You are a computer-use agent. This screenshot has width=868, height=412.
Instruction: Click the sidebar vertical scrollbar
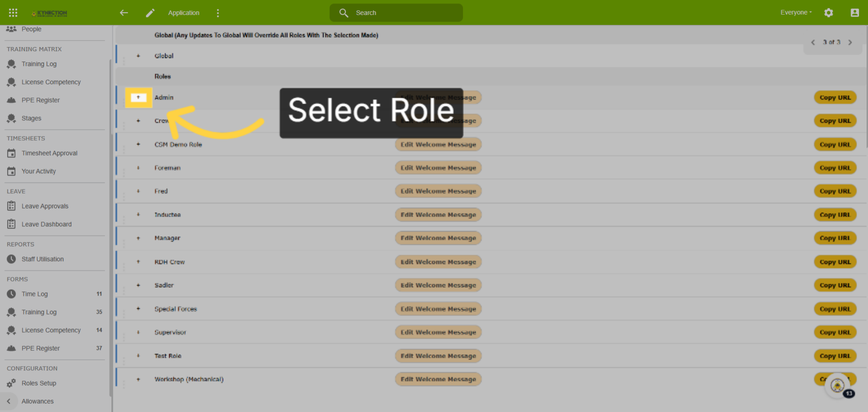110,228
